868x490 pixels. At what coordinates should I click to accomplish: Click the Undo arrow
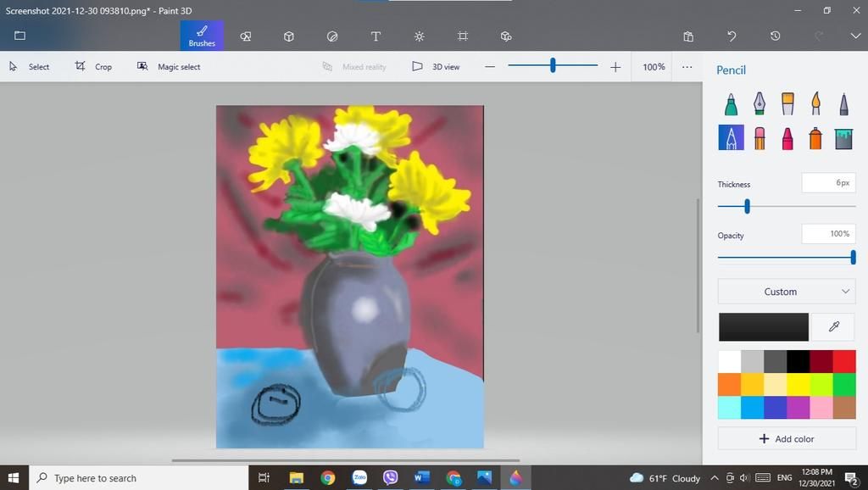coord(732,36)
